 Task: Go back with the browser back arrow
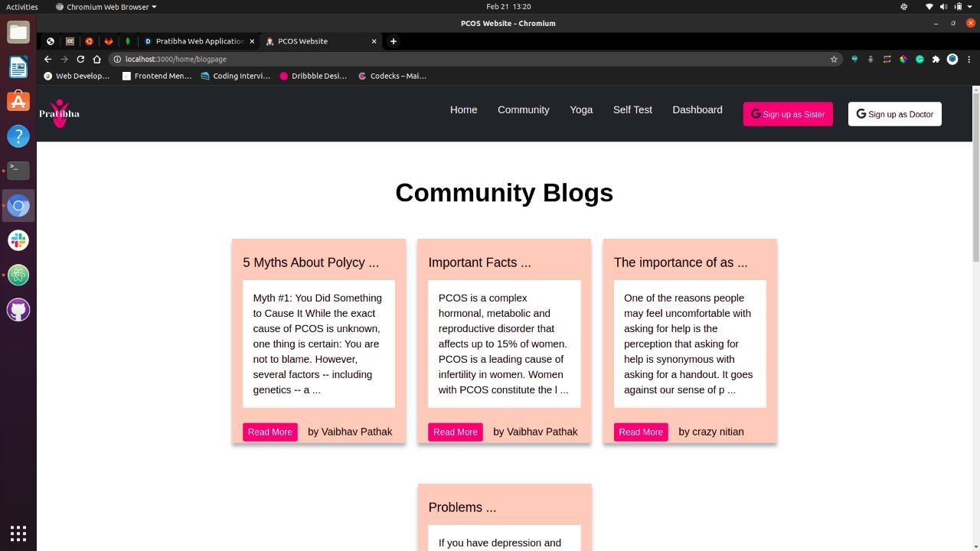tap(47, 59)
